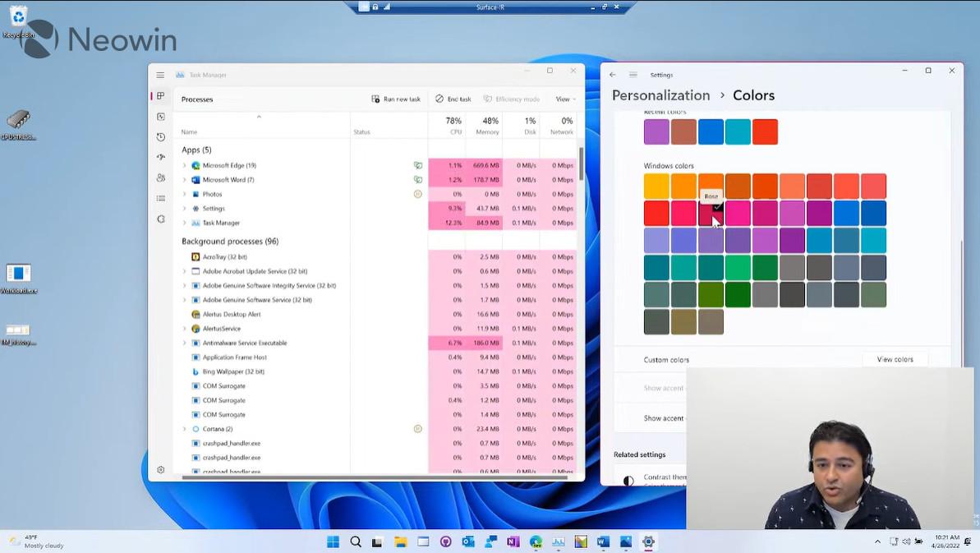Click the pause status icon beside Photos
980x553 pixels.
[x=417, y=194]
